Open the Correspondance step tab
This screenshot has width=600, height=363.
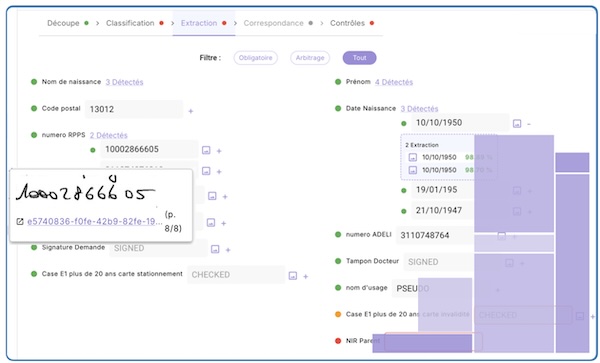click(278, 23)
